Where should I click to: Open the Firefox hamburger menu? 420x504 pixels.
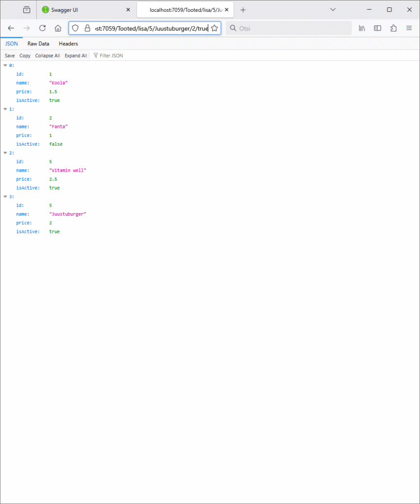[x=409, y=28]
